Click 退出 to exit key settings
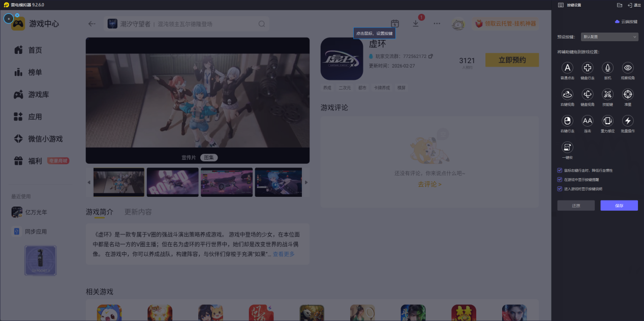 click(634, 5)
